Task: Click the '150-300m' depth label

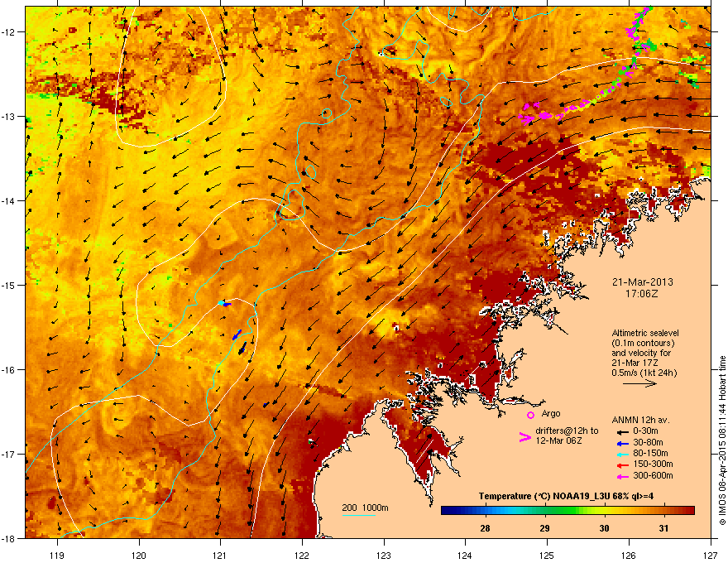Action: tap(653, 464)
